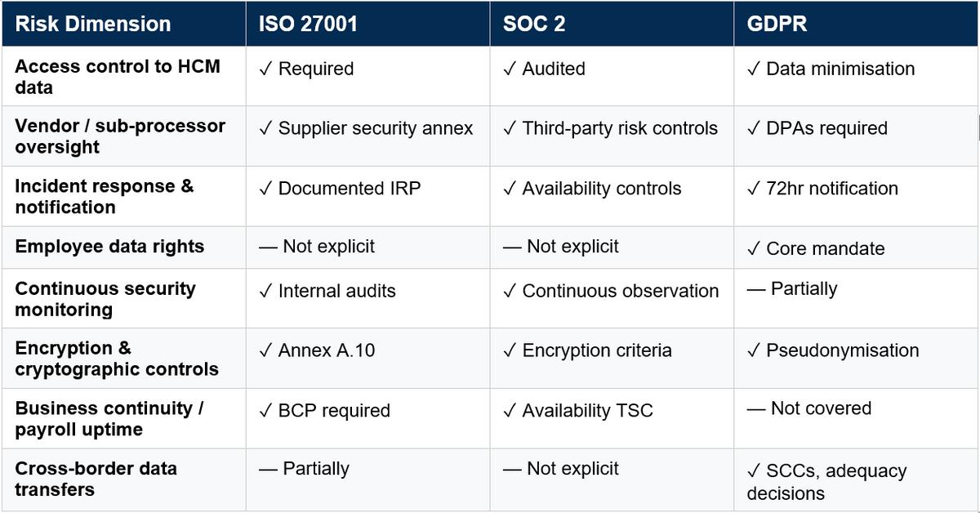Viewport: 980px width, 513px height.
Task: Select the ISO 27001 header cell
Action: pos(367,24)
